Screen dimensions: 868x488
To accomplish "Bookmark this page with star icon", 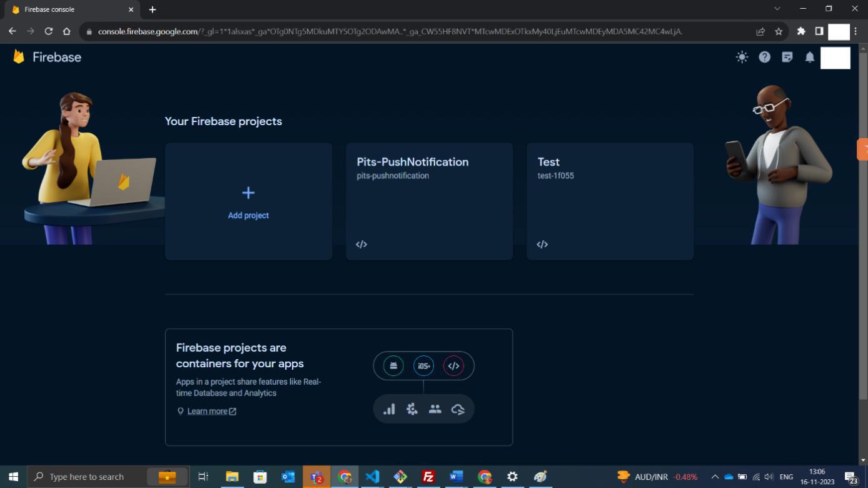I will pyautogui.click(x=779, y=31).
